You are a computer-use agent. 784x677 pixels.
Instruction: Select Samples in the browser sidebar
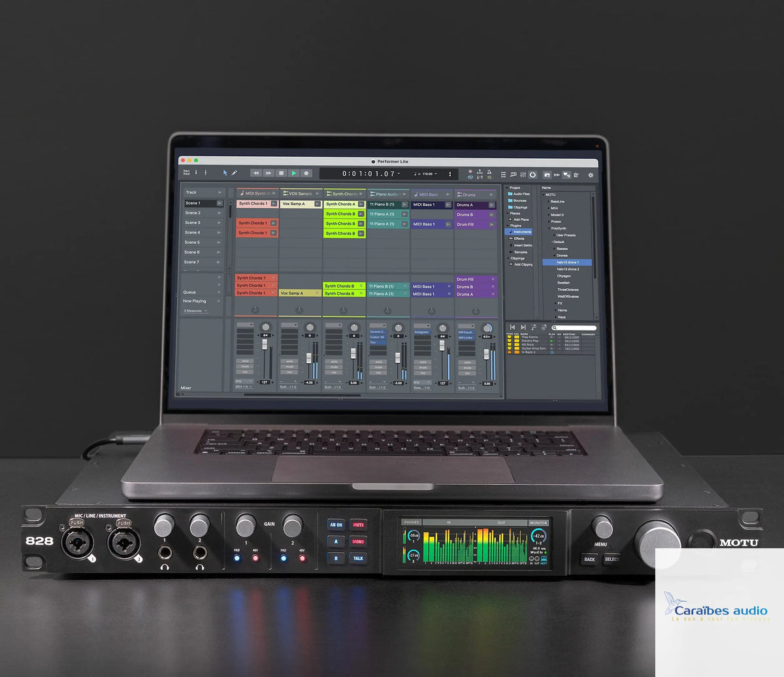(519, 252)
